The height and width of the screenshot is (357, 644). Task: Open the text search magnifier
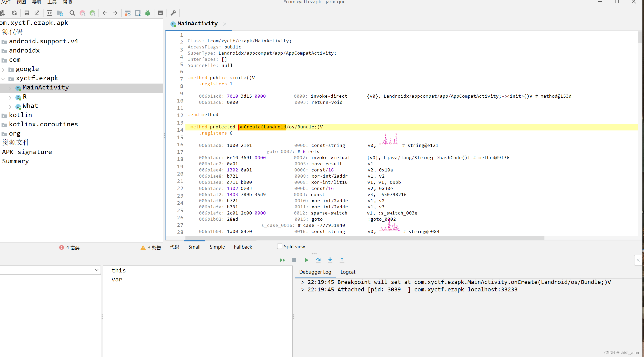click(72, 13)
